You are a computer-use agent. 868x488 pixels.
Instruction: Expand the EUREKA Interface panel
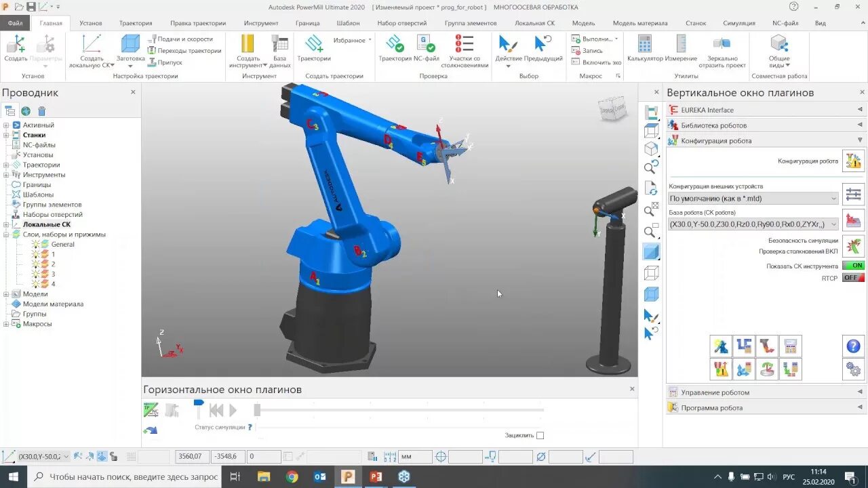pos(766,110)
